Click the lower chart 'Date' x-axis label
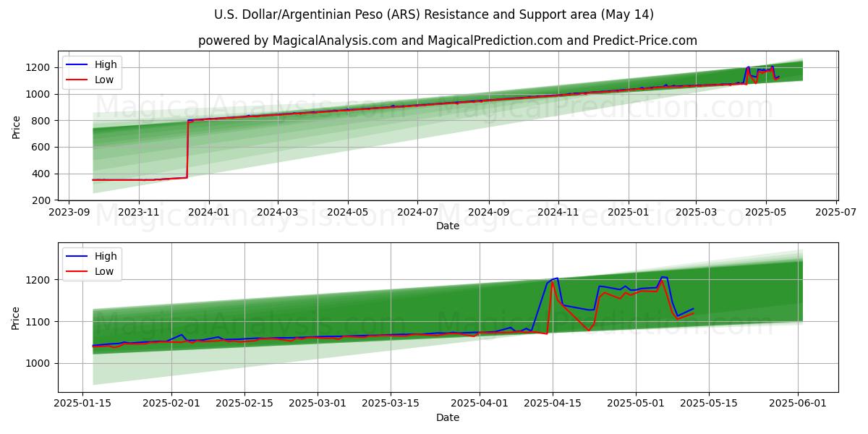This screenshot has height=434, width=868. 448,417
